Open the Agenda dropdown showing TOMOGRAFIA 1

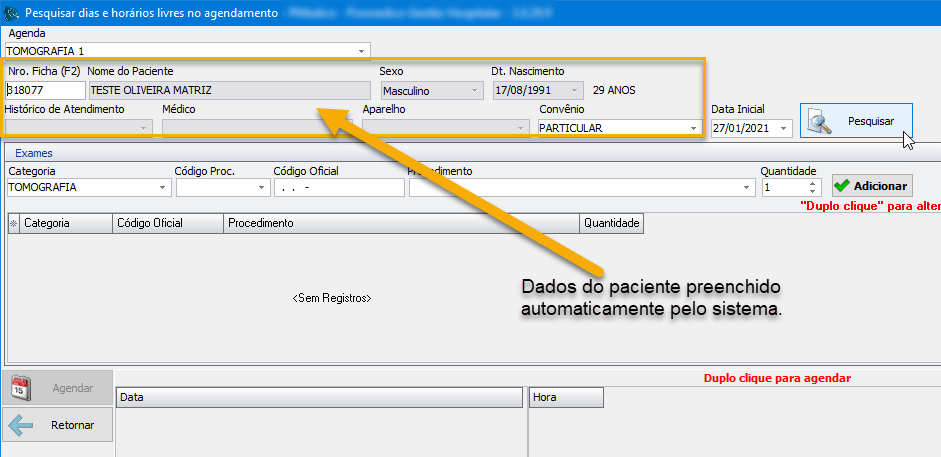[x=361, y=50]
